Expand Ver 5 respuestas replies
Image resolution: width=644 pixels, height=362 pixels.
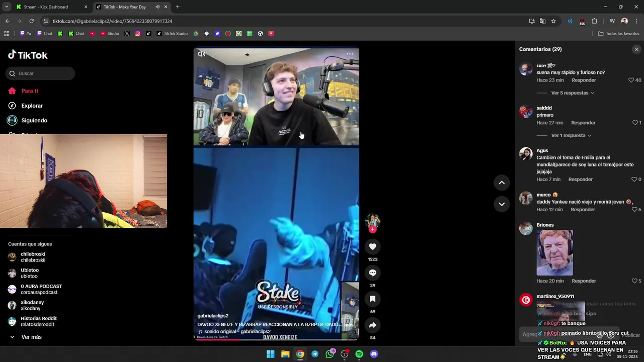click(573, 93)
